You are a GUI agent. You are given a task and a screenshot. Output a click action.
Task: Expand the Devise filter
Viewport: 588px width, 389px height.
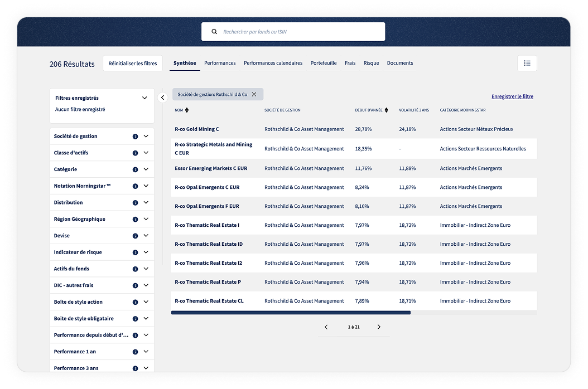146,236
